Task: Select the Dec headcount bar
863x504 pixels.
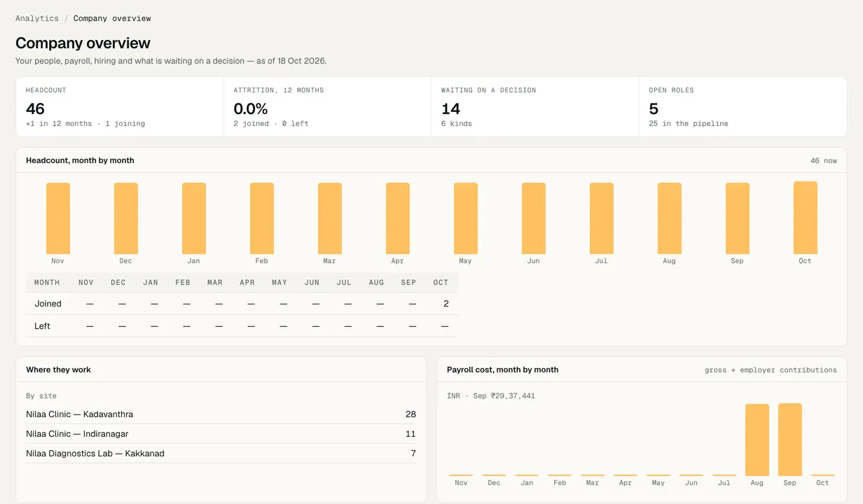Action: (x=126, y=218)
